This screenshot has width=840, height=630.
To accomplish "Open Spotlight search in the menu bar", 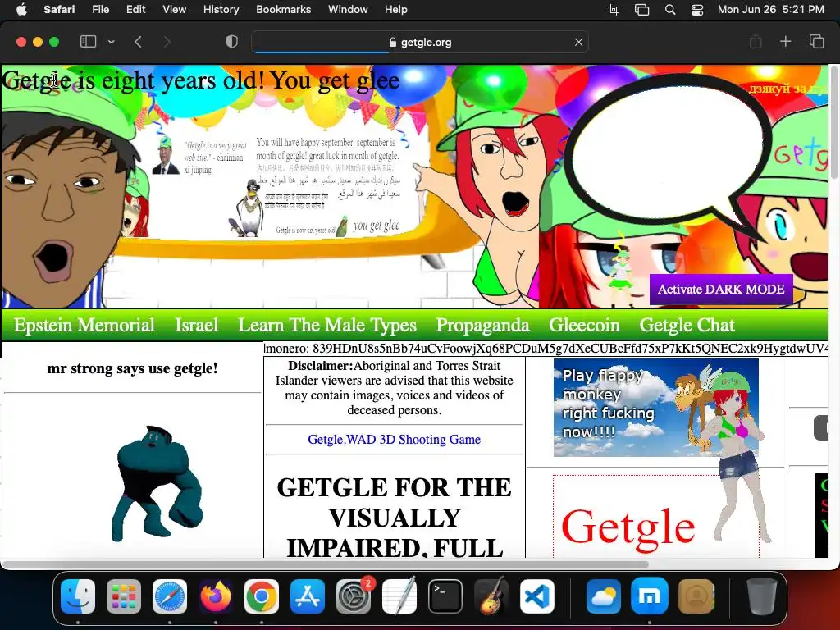I will click(x=670, y=10).
